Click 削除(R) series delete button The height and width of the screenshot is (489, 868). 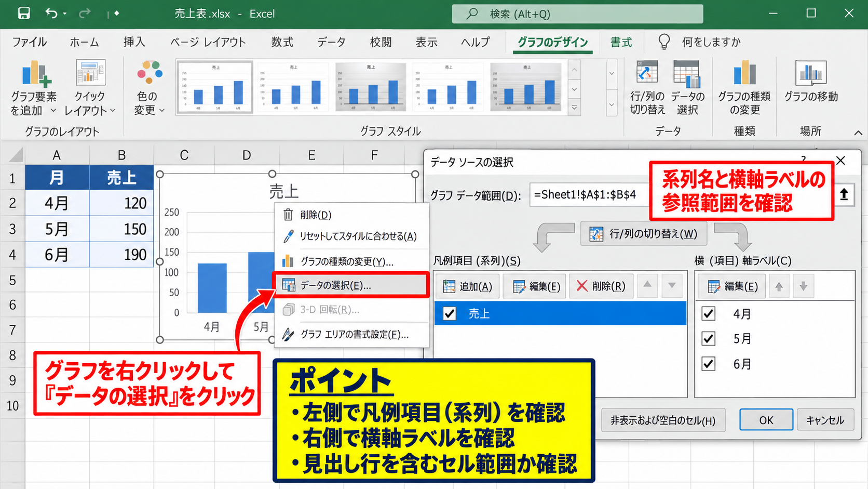[x=601, y=286]
